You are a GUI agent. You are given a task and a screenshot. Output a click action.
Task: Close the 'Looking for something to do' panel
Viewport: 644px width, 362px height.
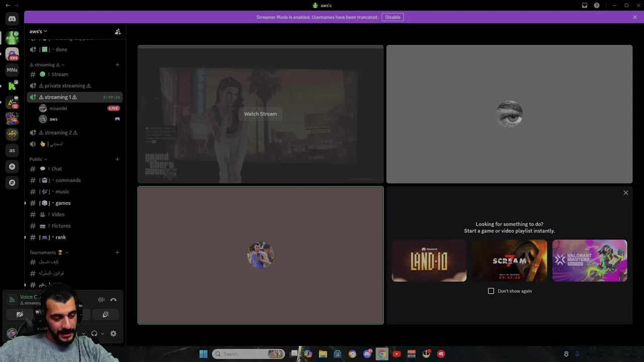tap(626, 193)
